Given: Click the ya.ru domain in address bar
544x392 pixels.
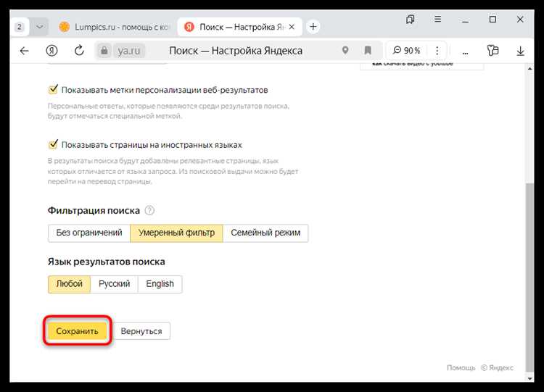Looking at the screenshot, I should [x=128, y=51].
